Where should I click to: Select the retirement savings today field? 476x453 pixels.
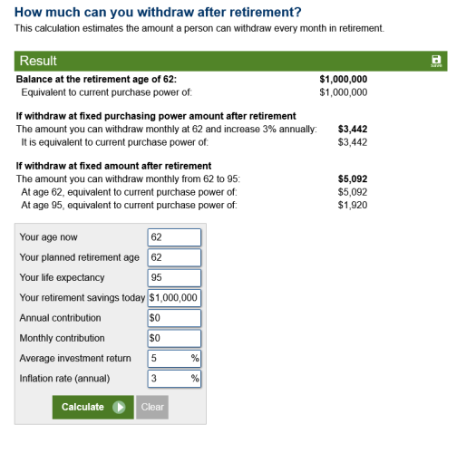click(x=174, y=298)
